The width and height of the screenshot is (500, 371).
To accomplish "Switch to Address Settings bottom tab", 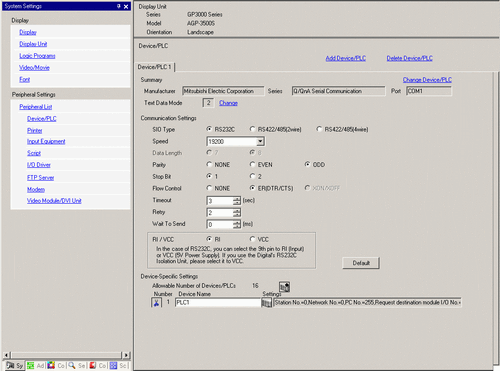I will (36, 366).
